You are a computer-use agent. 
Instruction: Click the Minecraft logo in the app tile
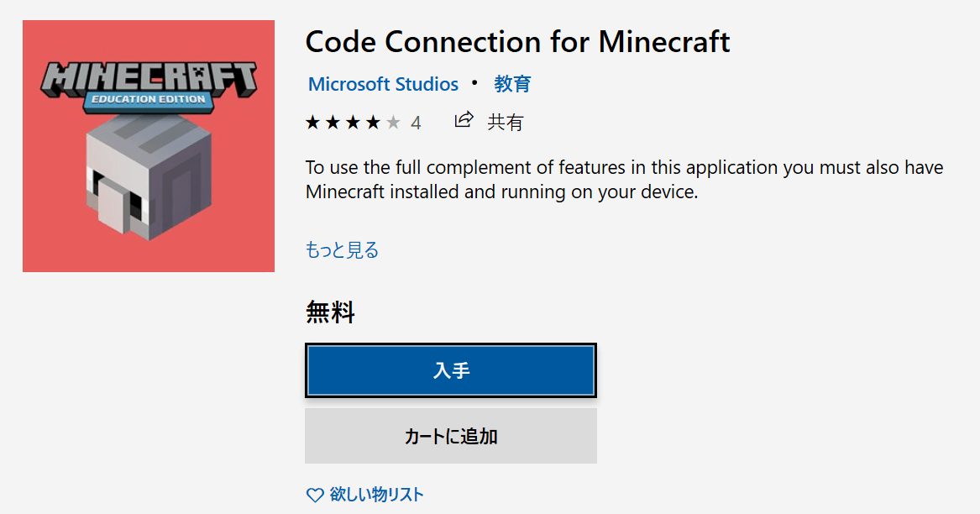point(149,78)
